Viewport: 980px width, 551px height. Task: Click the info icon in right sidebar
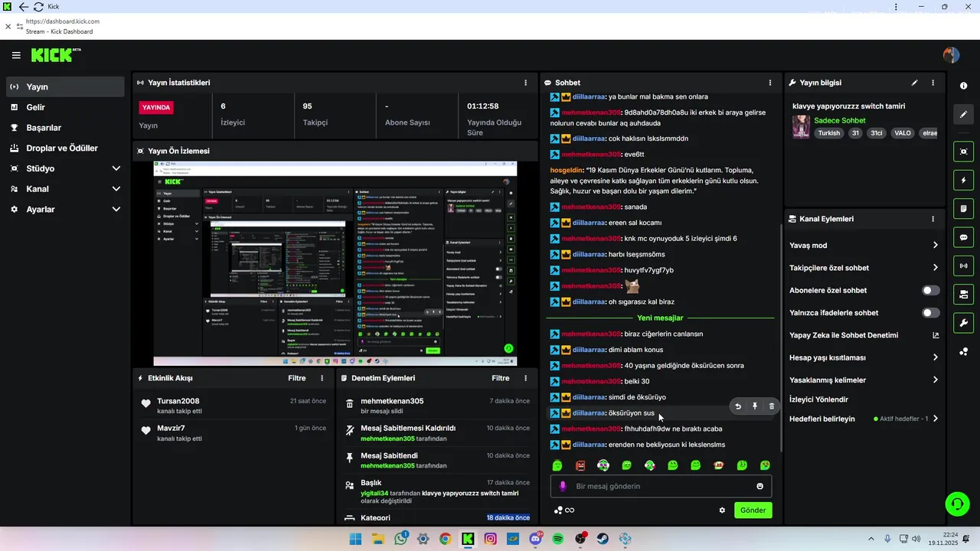963,86
